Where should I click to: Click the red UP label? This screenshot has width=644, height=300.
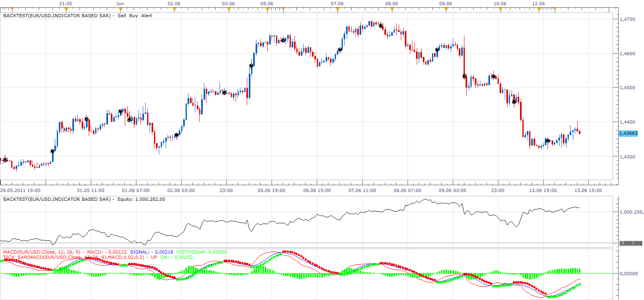click(x=154, y=257)
